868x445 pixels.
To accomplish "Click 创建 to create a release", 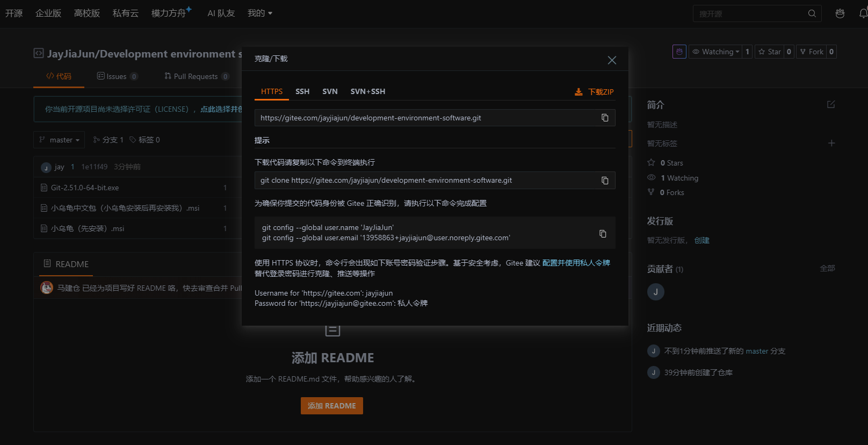I will pos(701,240).
